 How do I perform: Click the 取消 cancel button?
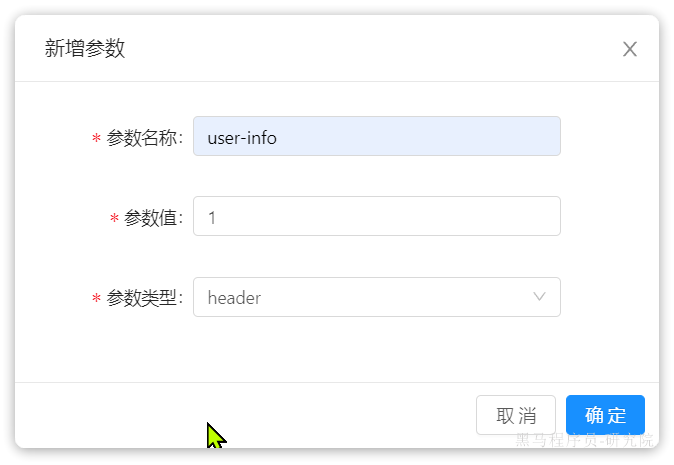pyautogui.click(x=516, y=415)
